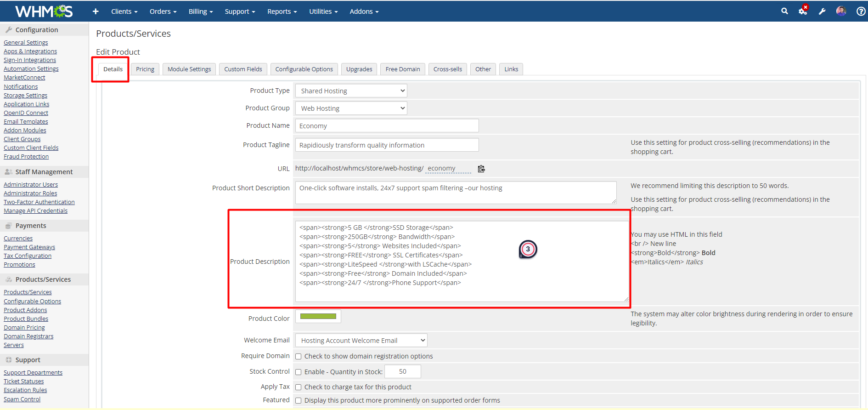Check the Apply Tax checkbox
The height and width of the screenshot is (410, 868).
coord(299,387)
